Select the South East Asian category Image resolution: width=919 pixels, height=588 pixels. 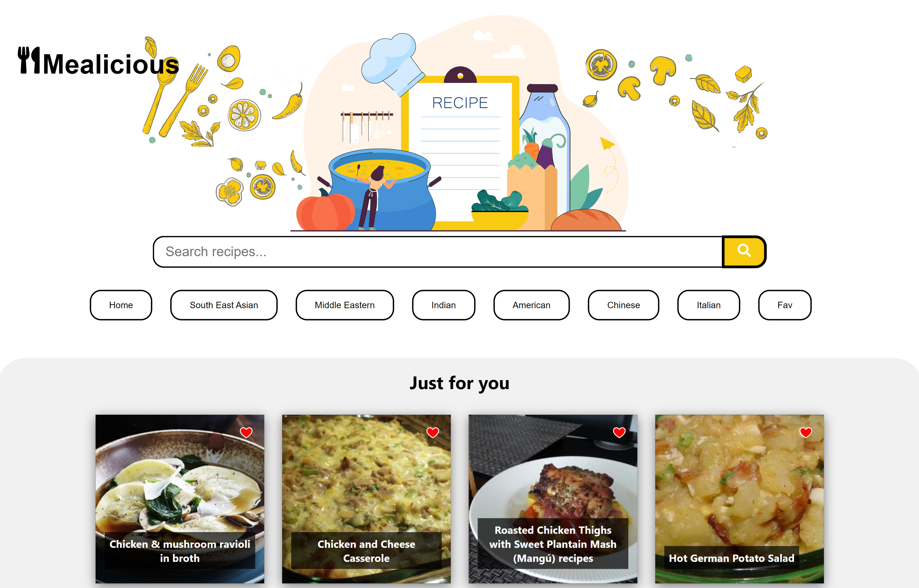coord(224,305)
